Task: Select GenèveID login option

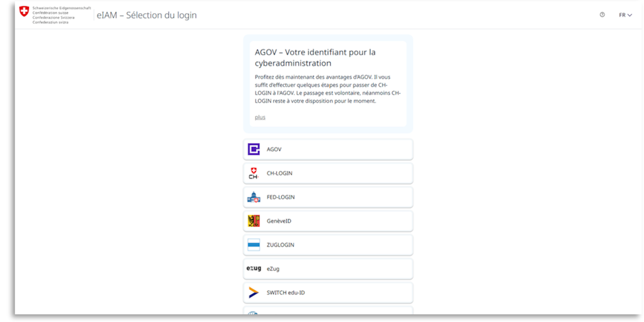Action: (x=328, y=221)
